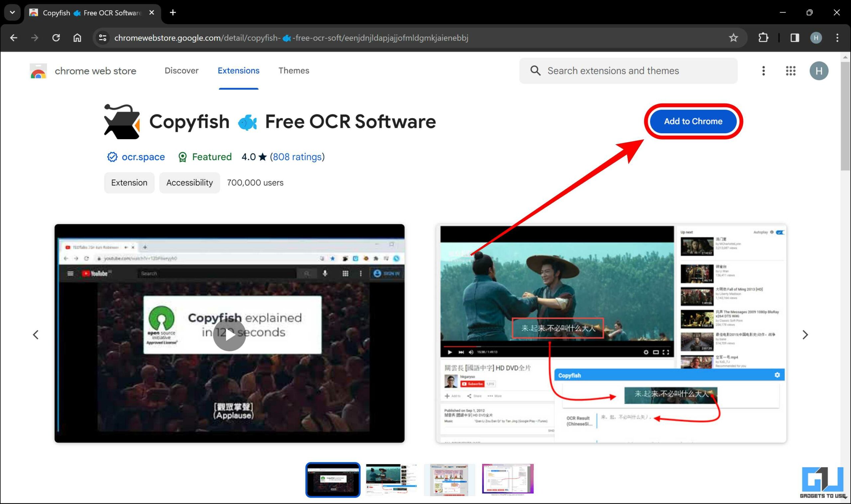Viewport: 851px width, 504px height.
Task: Open the 808 ratings link
Action: pyautogui.click(x=297, y=157)
